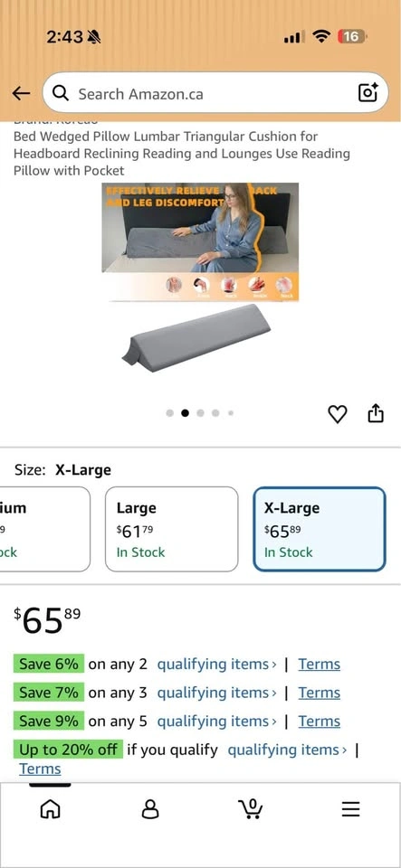Expand qualifying items for Save 6%
401x868 pixels.
point(217,665)
